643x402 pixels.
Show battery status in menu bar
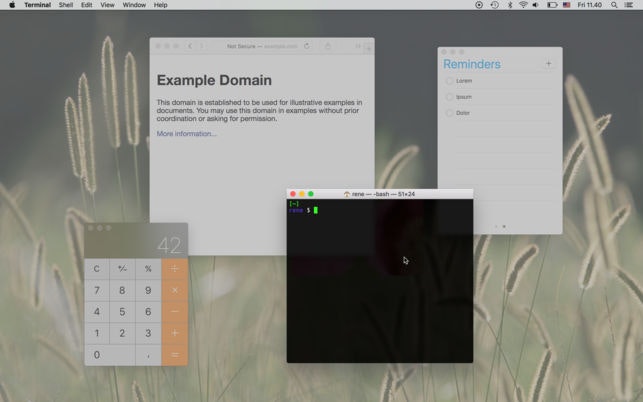pos(552,5)
